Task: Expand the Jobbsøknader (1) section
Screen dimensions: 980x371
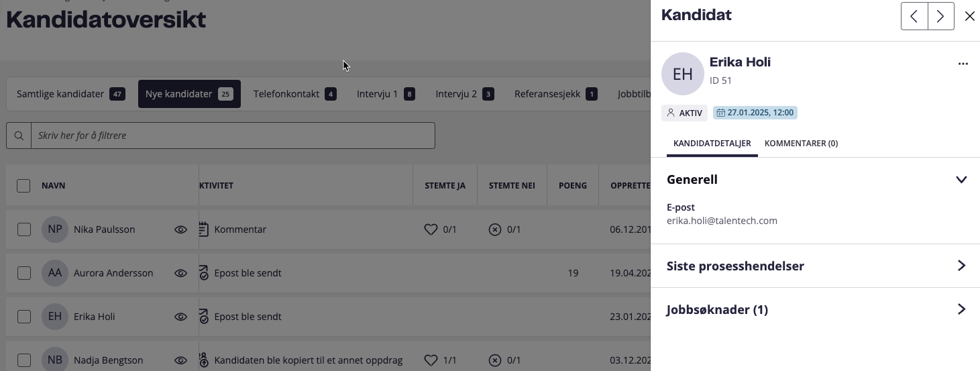Action: [x=961, y=309]
